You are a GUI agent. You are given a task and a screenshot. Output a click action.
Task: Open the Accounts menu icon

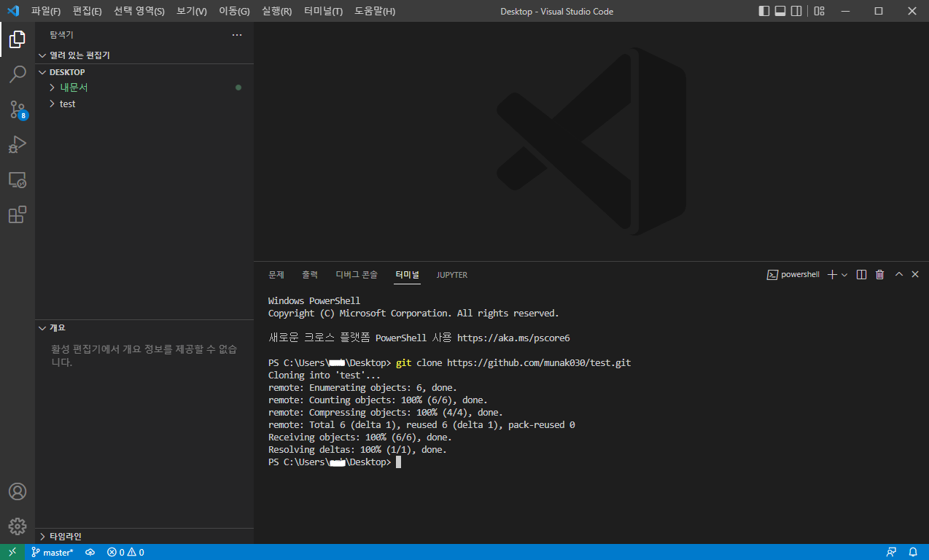coord(18,491)
